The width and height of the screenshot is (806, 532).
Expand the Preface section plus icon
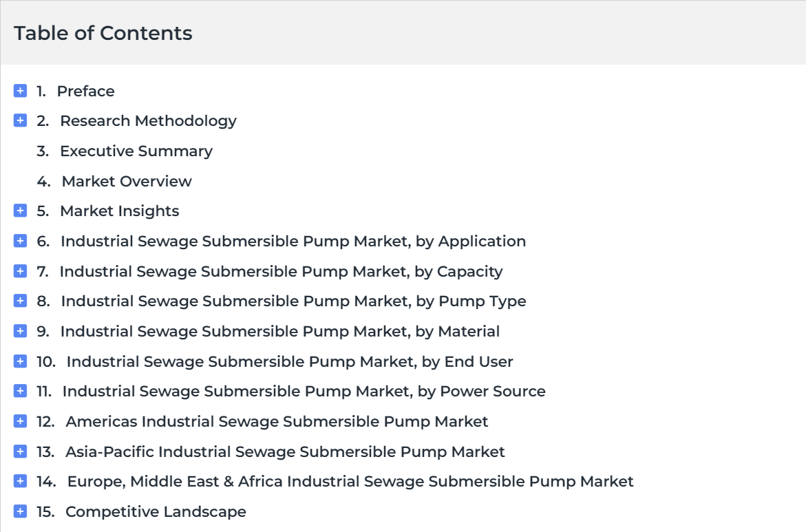20,91
